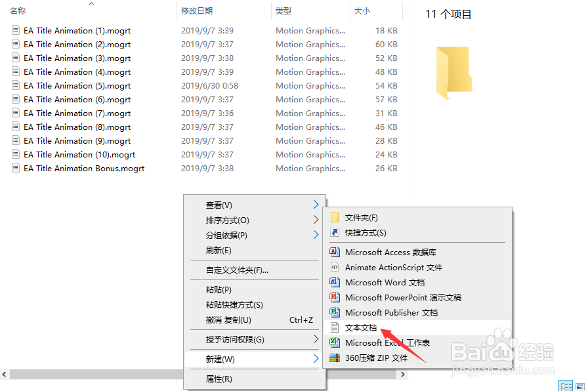Click the PowerPoint presentation icon in submenu
588x391 pixels.
pos(335,297)
